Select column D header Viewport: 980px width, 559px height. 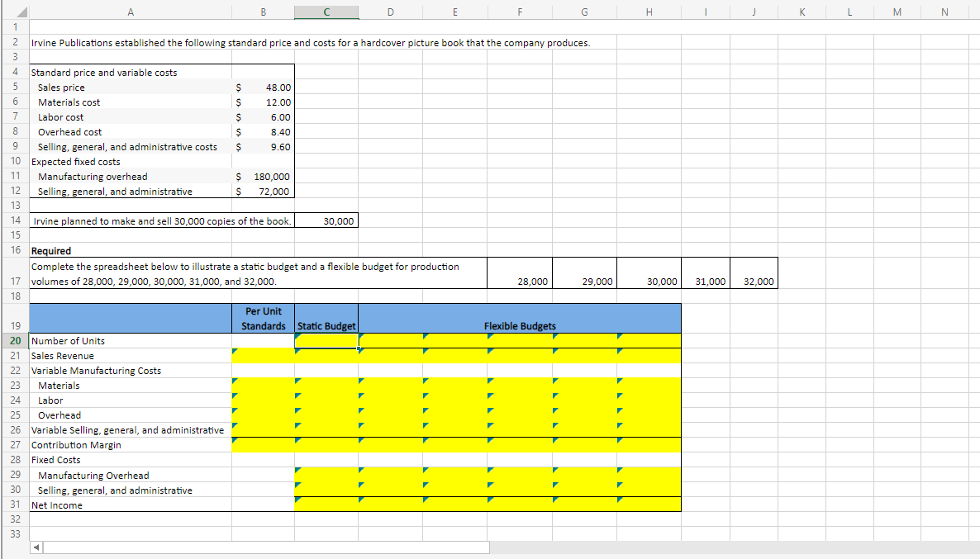coord(391,12)
